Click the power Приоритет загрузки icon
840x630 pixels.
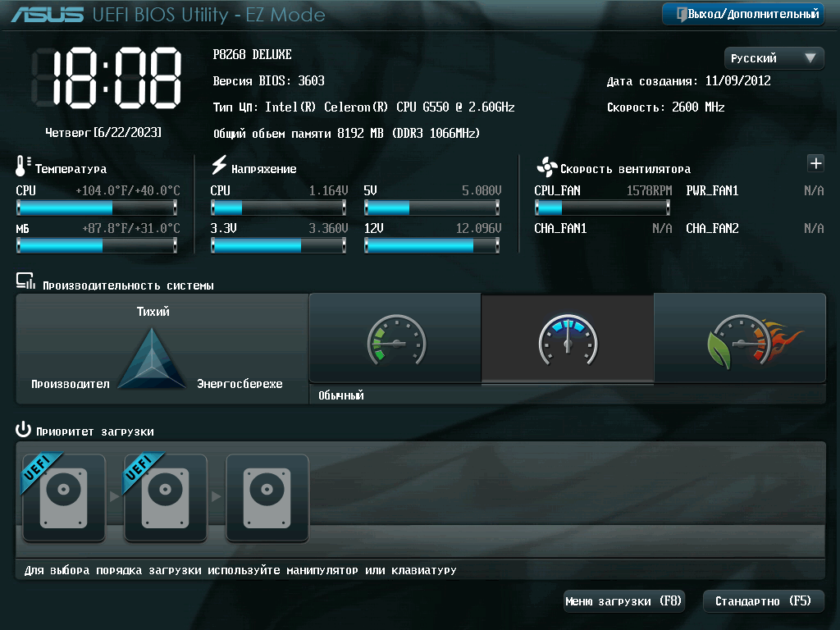pos(23,430)
